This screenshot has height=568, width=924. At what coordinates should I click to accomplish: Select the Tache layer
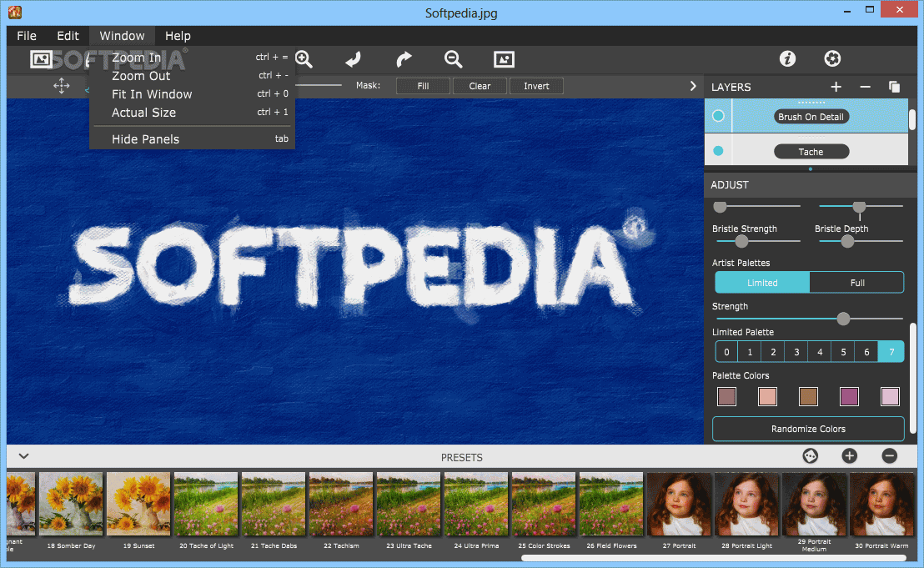click(x=811, y=152)
